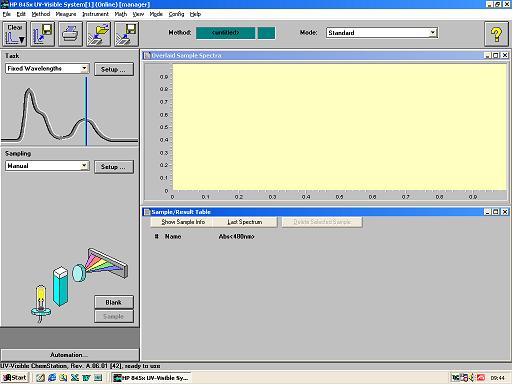Click the Task Setup button
This screenshot has width=512, height=384.
[114, 69]
